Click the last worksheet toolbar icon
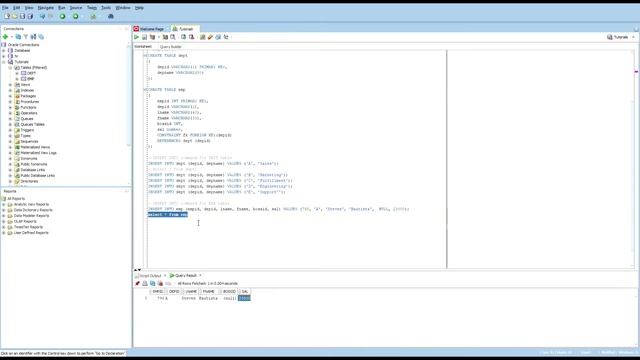640x360 pixels. tap(226, 37)
